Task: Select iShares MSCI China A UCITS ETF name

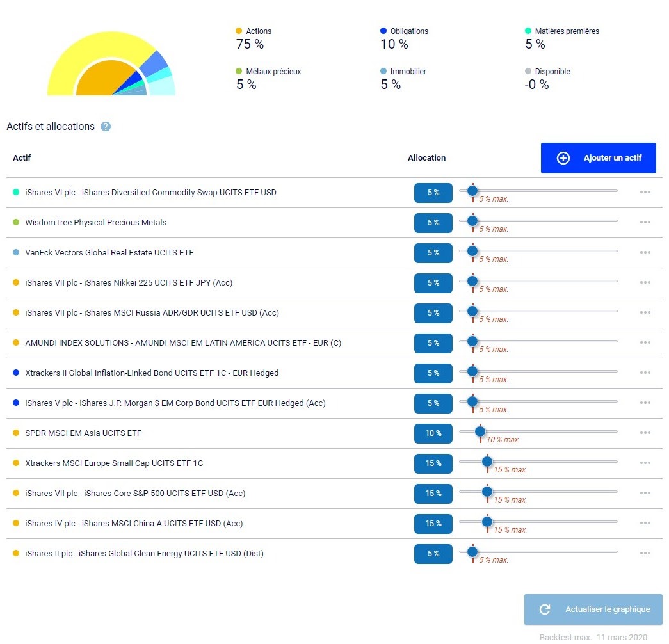Action: point(134,523)
